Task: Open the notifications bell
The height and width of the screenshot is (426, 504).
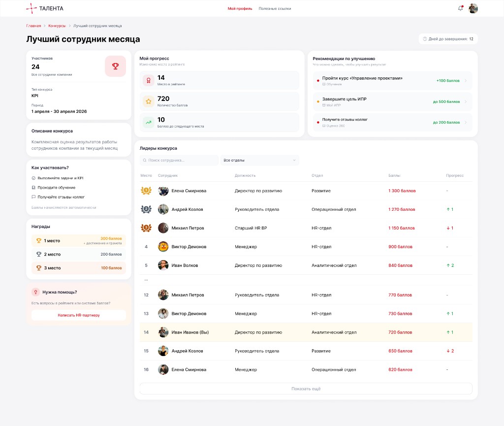Action: point(460,8)
